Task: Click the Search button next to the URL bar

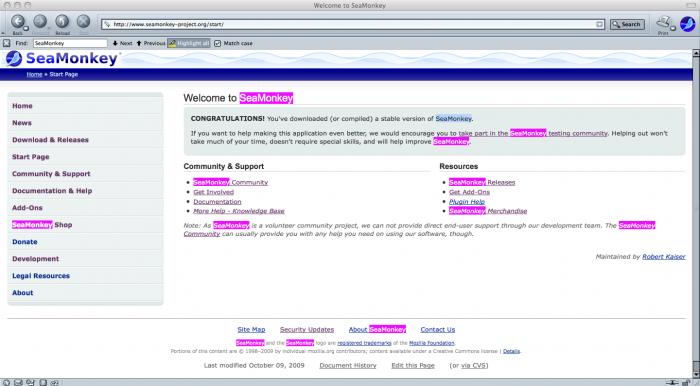Action: coord(627,25)
